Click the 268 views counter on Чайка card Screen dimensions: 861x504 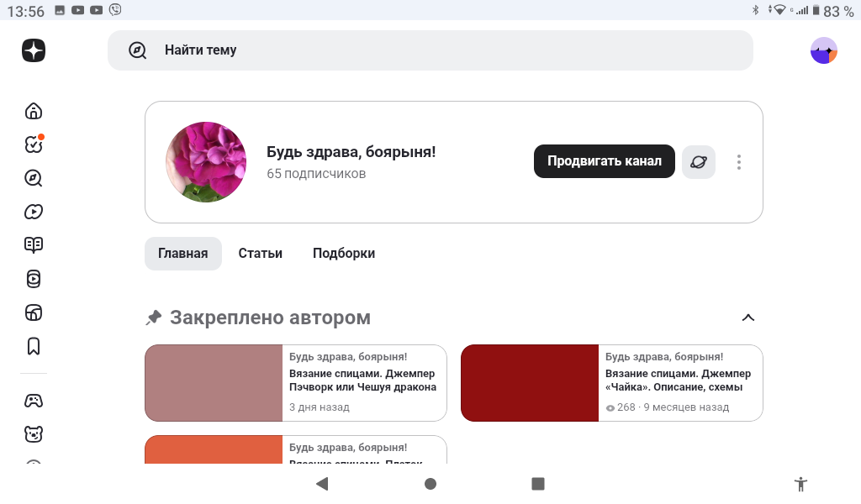point(620,407)
